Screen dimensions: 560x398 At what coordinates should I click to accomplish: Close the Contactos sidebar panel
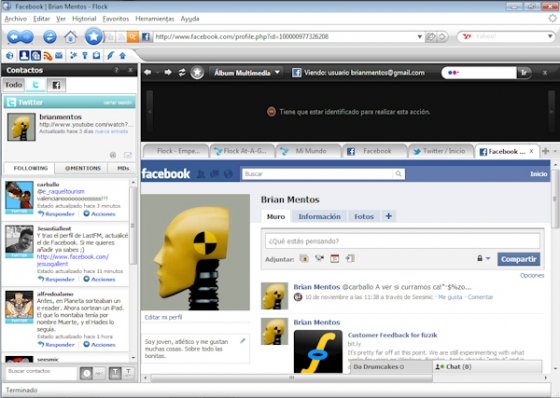[x=131, y=70]
